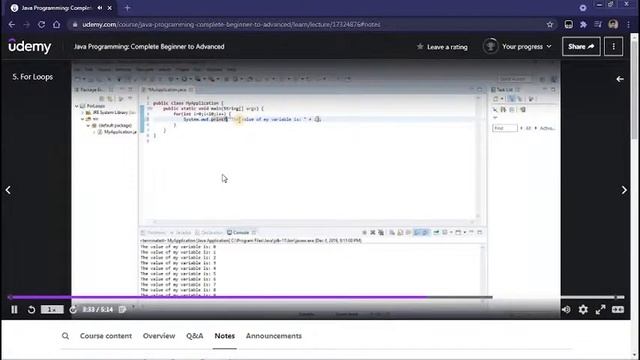Open video settings gear
Viewport: 640px width, 360px height.
[x=583, y=310]
